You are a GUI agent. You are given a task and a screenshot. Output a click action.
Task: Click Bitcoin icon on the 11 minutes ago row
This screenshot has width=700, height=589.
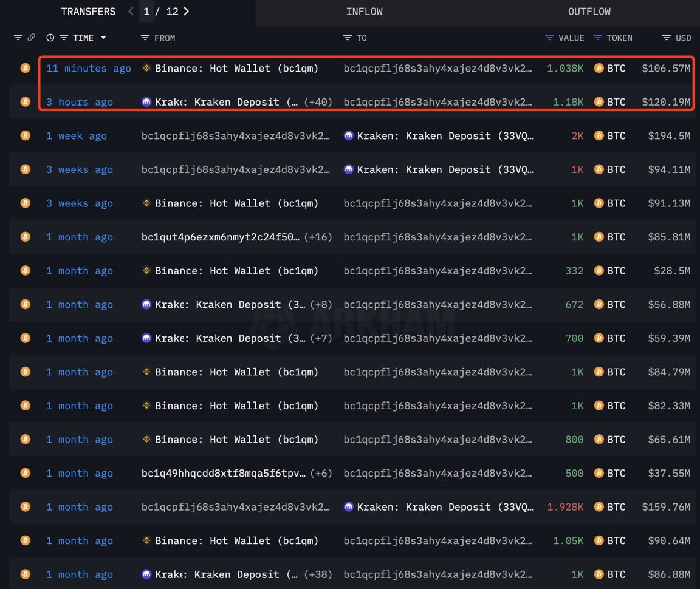(x=26, y=68)
